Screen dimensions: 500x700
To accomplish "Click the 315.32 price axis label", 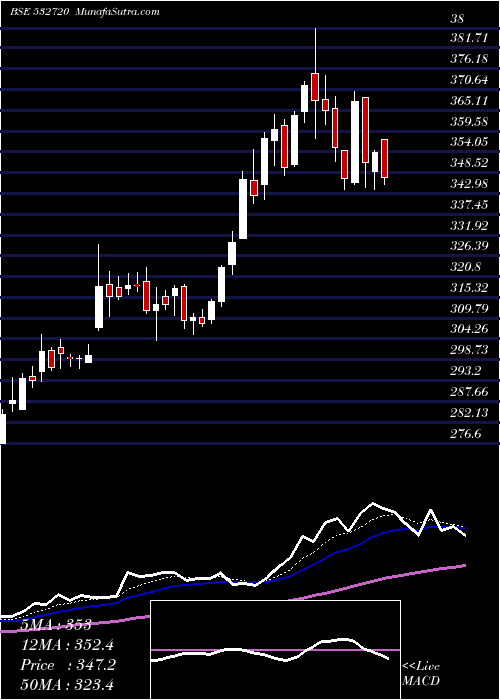I will (469, 288).
